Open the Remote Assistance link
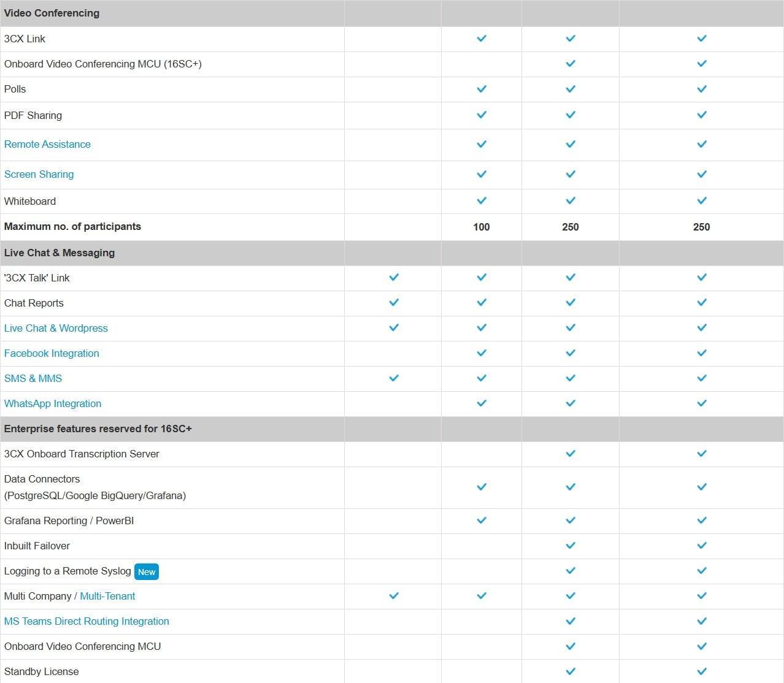 pos(47,145)
